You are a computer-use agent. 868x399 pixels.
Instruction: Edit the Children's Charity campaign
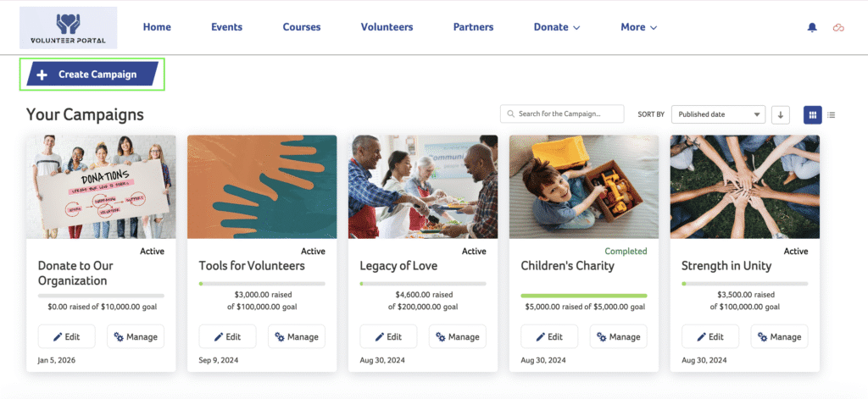(x=549, y=336)
